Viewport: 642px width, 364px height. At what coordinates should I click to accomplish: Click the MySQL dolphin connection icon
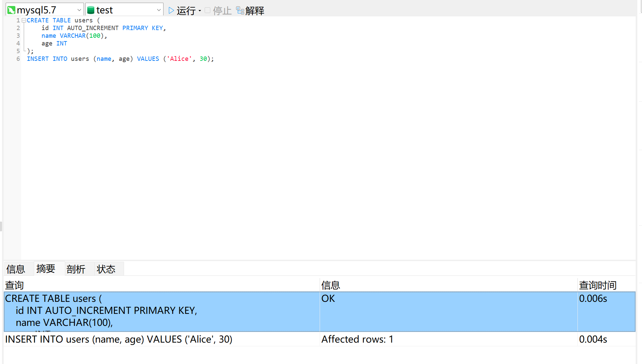11,10
